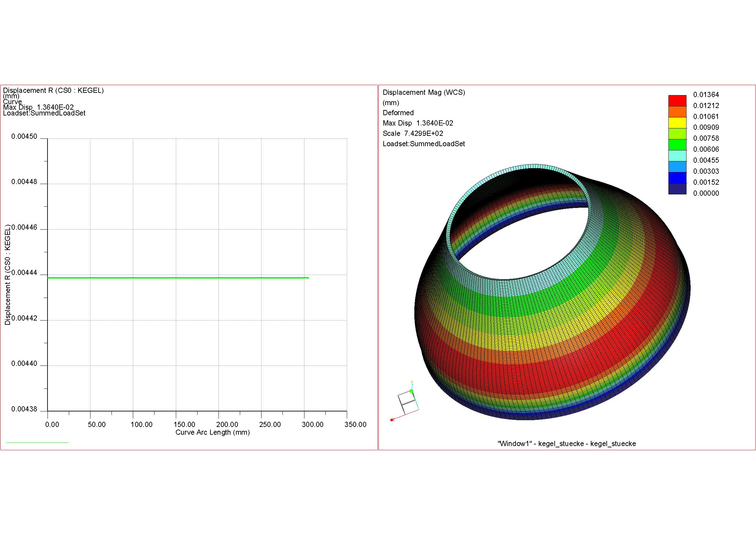Click the green curve legend line below graph
756x535 pixels.
point(37,442)
